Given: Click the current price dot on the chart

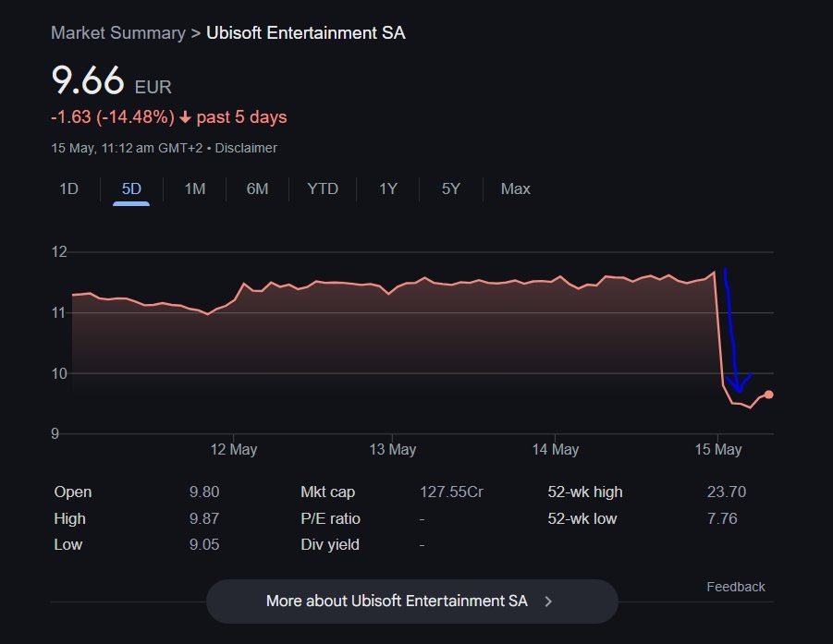Looking at the screenshot, I should click(768, 395).
